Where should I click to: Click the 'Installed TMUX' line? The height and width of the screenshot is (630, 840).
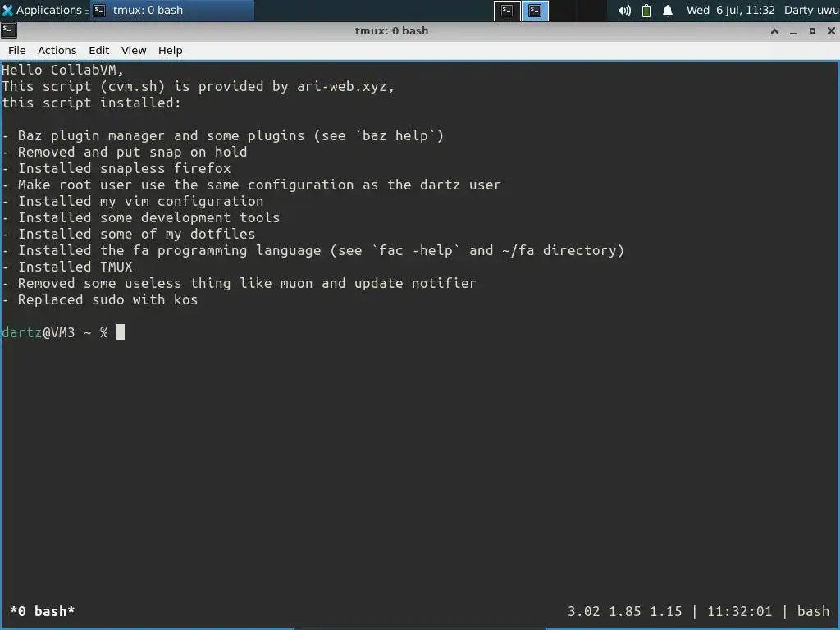(x=67, y=267)
